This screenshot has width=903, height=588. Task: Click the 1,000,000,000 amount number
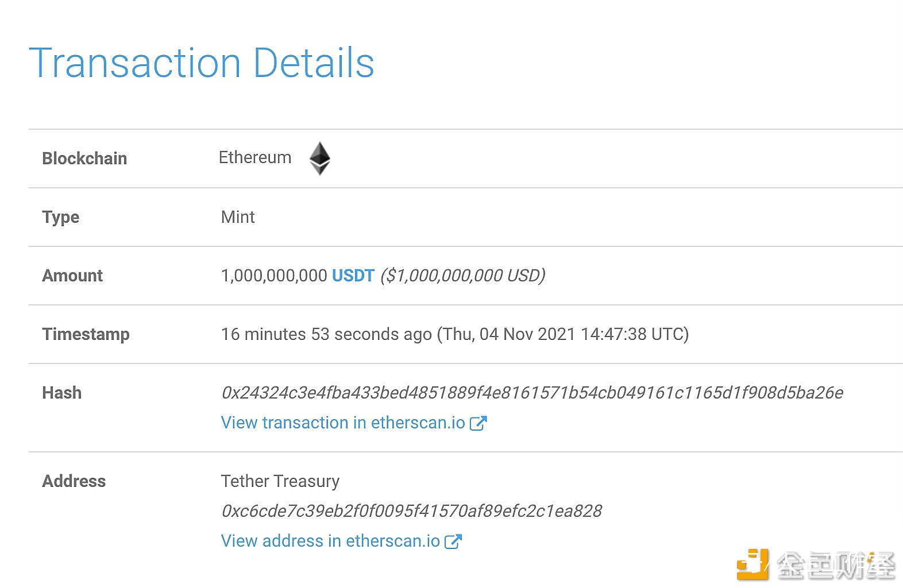(x=274, y=276)
